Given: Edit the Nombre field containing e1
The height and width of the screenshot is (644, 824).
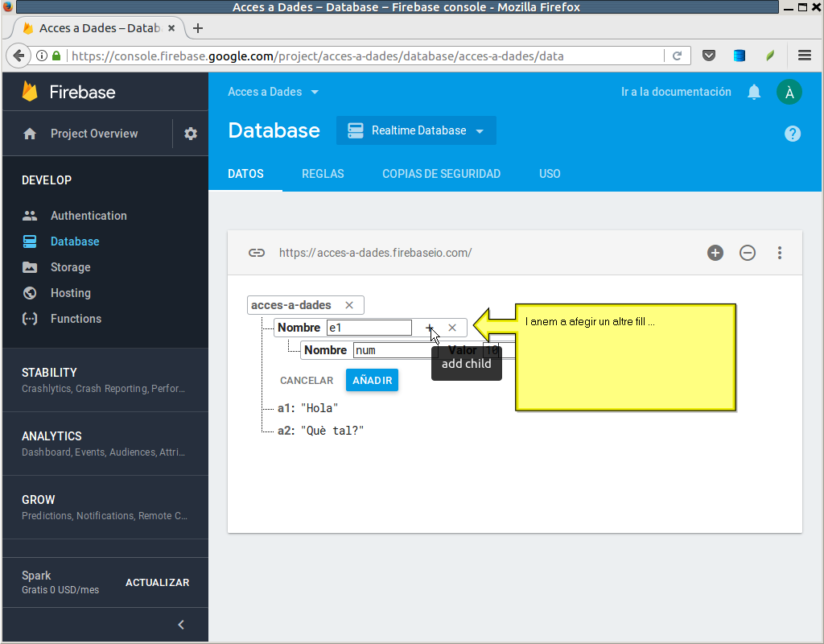Looking at the screenshot, I should tap(369, 328).
